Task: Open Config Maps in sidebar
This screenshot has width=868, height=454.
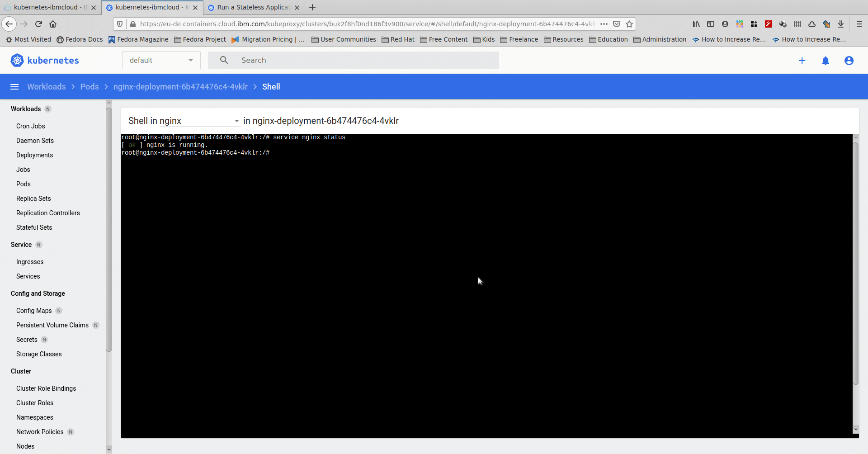Action: (34, 311)
